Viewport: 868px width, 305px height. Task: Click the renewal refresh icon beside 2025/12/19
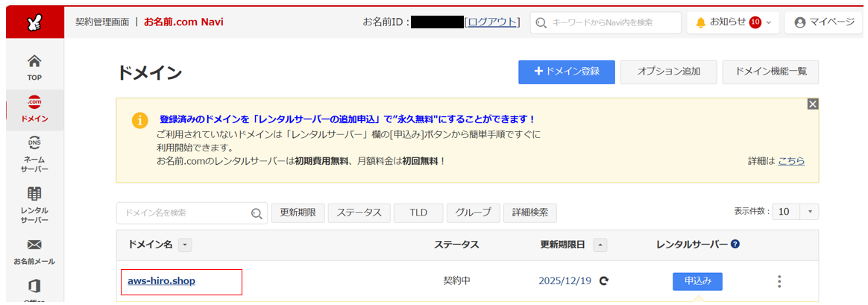click(604, 280)
